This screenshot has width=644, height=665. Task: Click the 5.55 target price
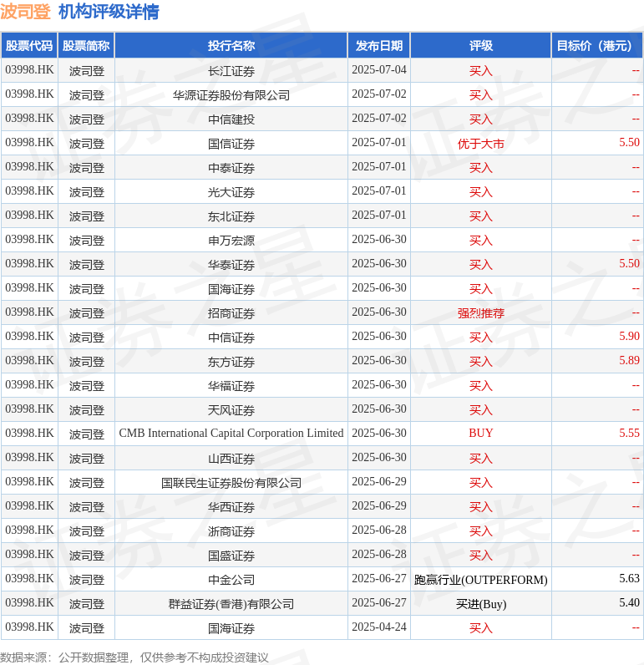coord(629,433)
